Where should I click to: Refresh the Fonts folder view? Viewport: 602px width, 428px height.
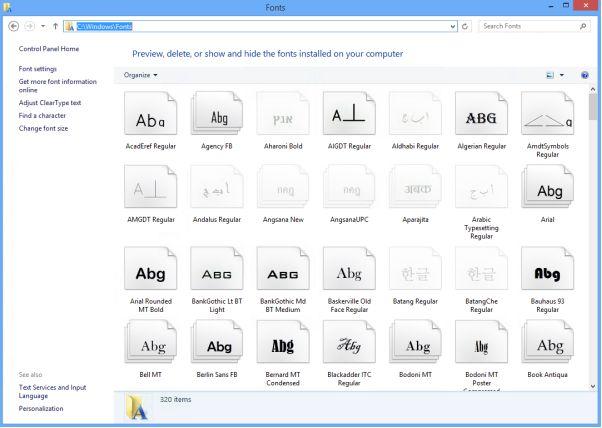coord(465,26)
